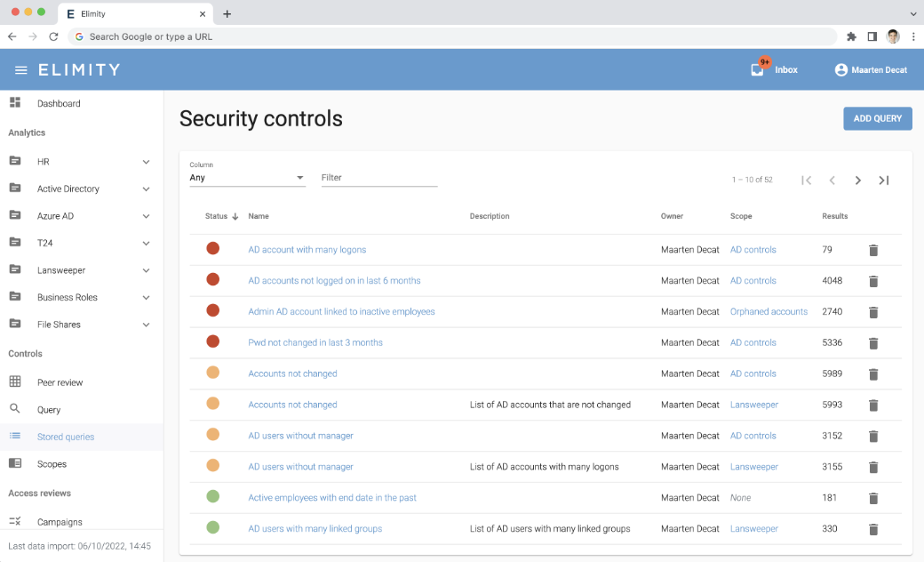
Task: Open the Orphaned accounts scope link
Action: click(769, 311)
